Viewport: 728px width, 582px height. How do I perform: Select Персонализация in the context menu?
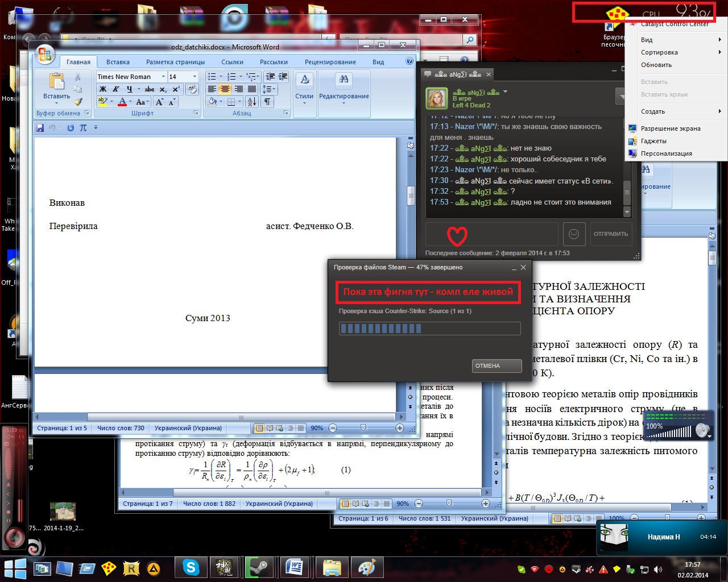pyautogui.click(x=666, y=153)
